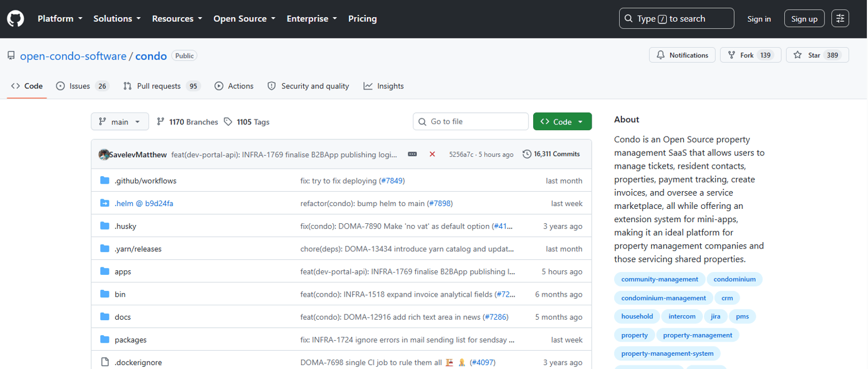The width and height of the screenshot is (868, 369).
Task: Click the repository icon beside open-condo-software
Action: (x=11, y=56)
